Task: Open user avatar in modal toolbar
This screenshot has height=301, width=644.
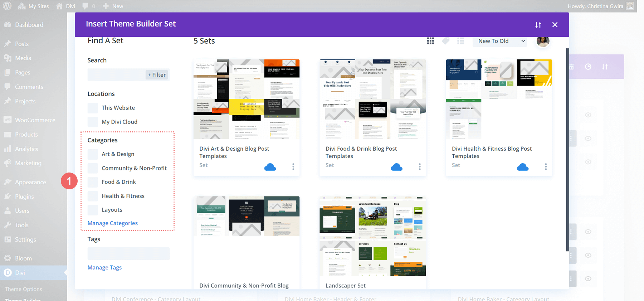Action: coord(543,41)
